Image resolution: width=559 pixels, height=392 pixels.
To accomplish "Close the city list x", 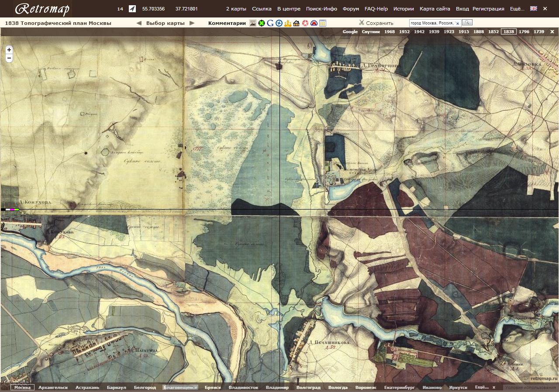I will pyautogui.click(x=494, y=387).
